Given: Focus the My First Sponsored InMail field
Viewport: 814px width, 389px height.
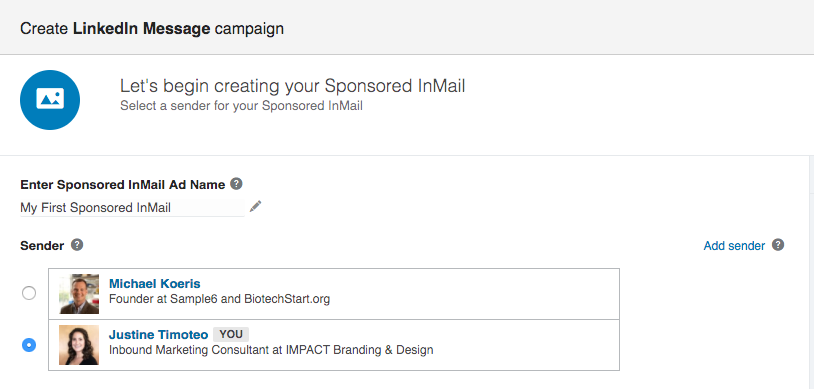Looking at the screenshot, I should (x=132, y=208).
